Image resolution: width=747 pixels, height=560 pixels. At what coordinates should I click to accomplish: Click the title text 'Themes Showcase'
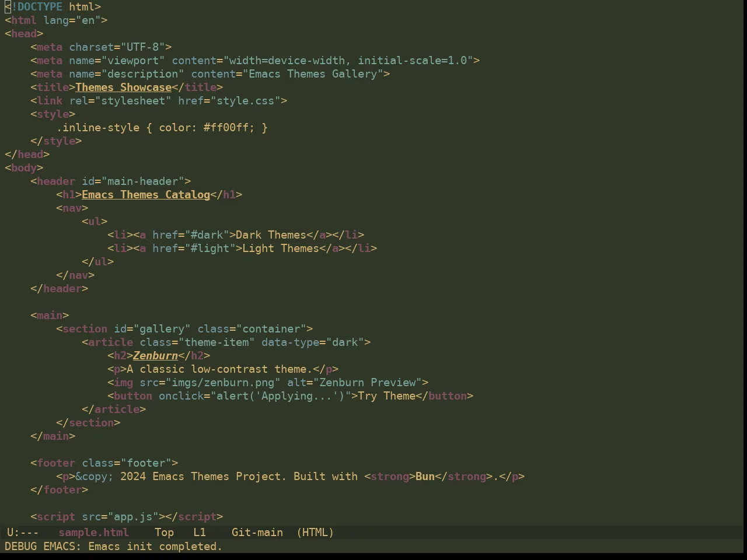[124, 87]
